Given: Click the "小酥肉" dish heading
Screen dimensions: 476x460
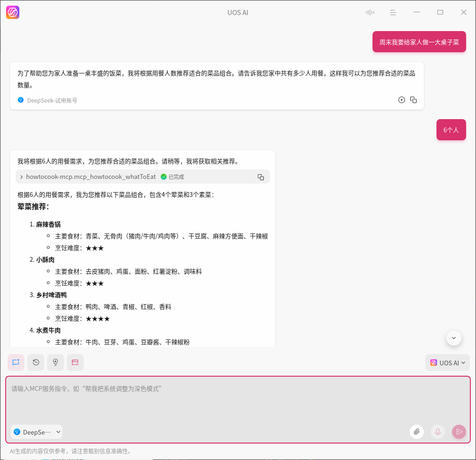Looking at the screenshot, I should [x=45, y=260].
